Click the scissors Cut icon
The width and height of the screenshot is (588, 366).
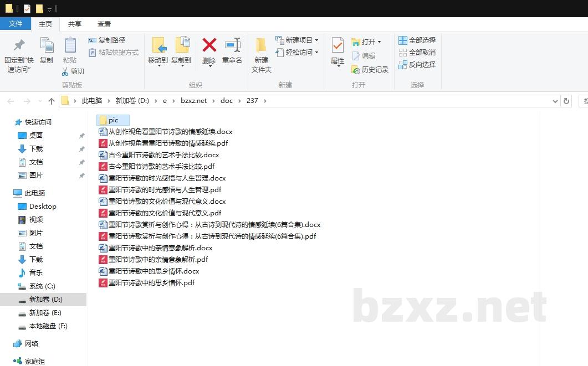tap(65, 71)
